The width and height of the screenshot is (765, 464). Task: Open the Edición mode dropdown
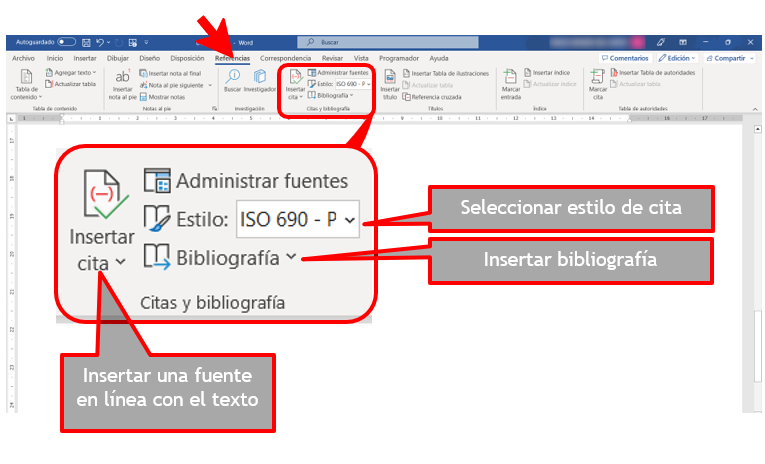tap(679, 59)
